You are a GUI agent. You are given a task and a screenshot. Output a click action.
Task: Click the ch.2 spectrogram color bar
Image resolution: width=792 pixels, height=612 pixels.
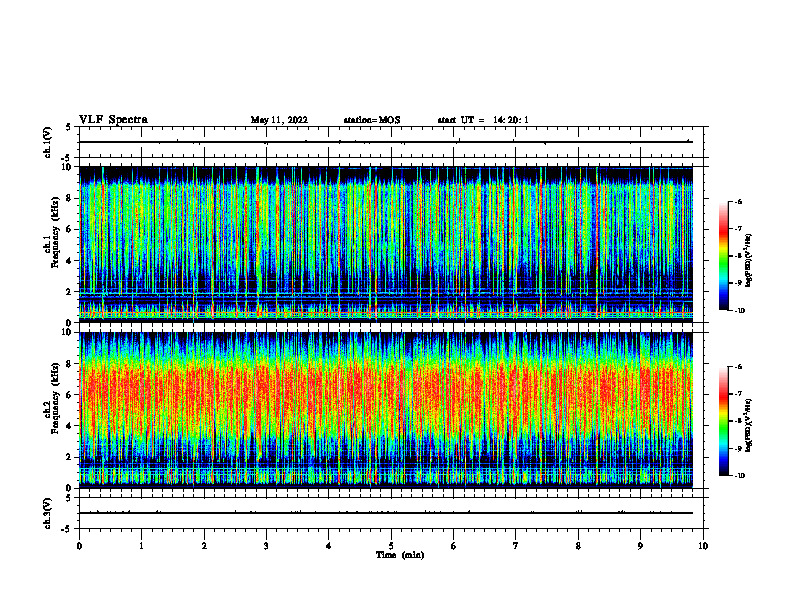[724, 421]
